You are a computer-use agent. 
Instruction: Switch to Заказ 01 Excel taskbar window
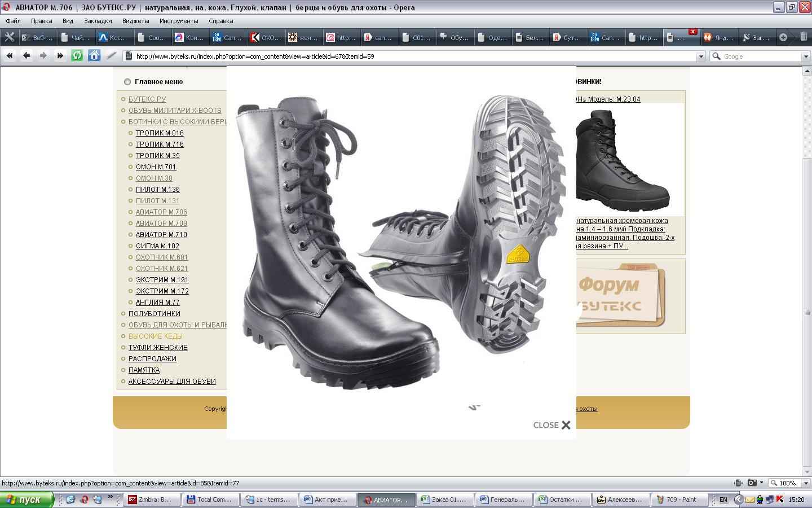[x=445, y=500]
